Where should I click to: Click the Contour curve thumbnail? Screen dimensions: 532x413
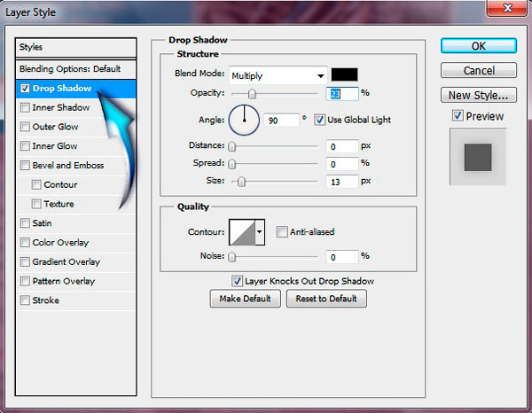(242, 232)
